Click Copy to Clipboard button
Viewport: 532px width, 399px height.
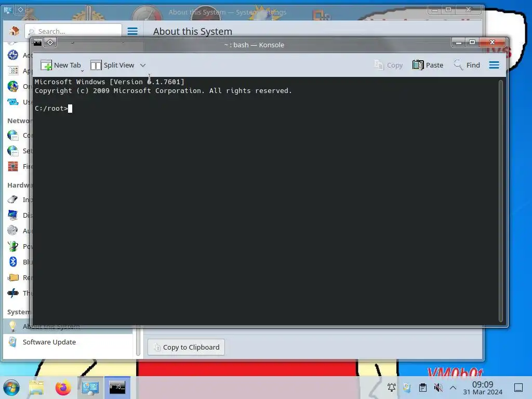186,347
